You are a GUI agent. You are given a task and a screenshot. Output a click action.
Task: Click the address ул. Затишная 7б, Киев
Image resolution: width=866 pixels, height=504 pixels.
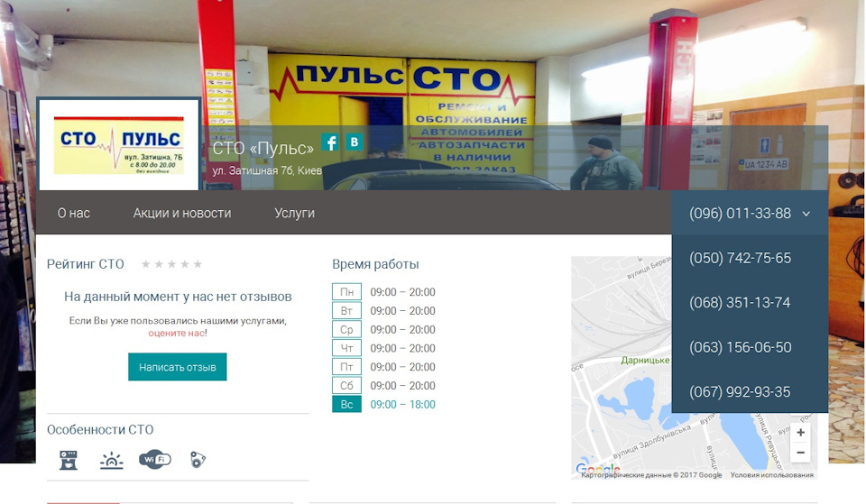click(x=267, y=170)
